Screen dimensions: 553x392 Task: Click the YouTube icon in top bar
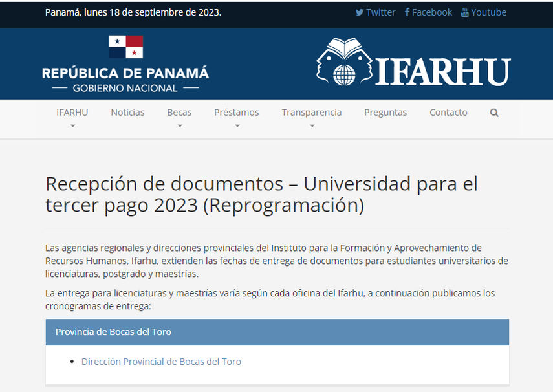(x=464, y=12)
